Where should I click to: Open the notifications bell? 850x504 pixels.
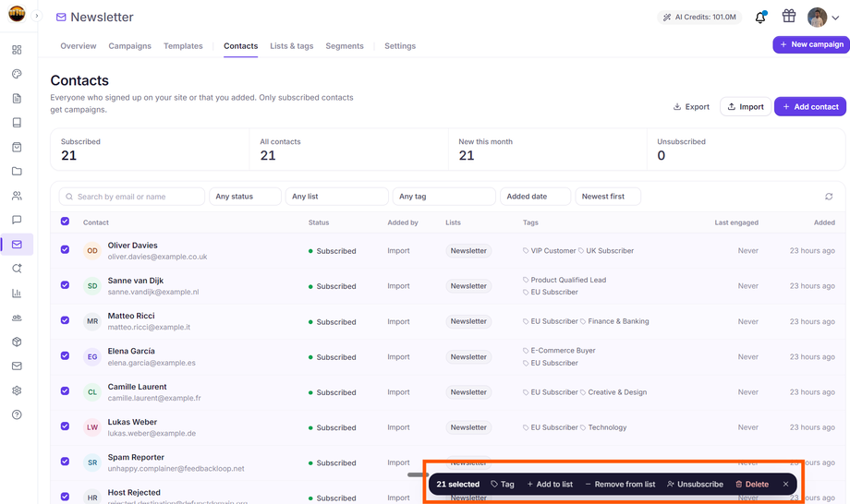[760, 18]
